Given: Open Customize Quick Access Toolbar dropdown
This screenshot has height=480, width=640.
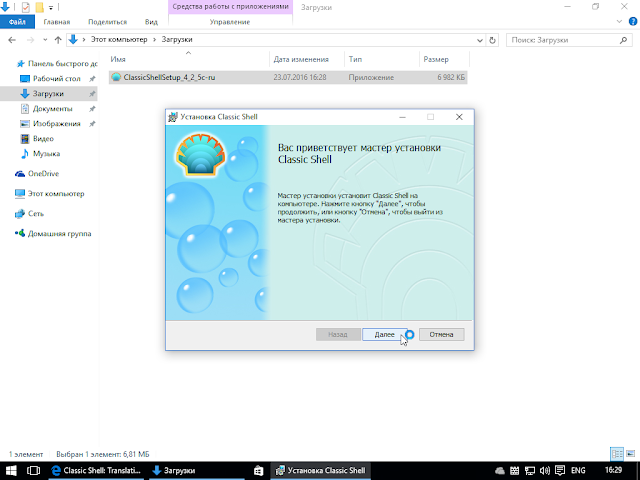Looking at the screenshot, I should (51, 7).
